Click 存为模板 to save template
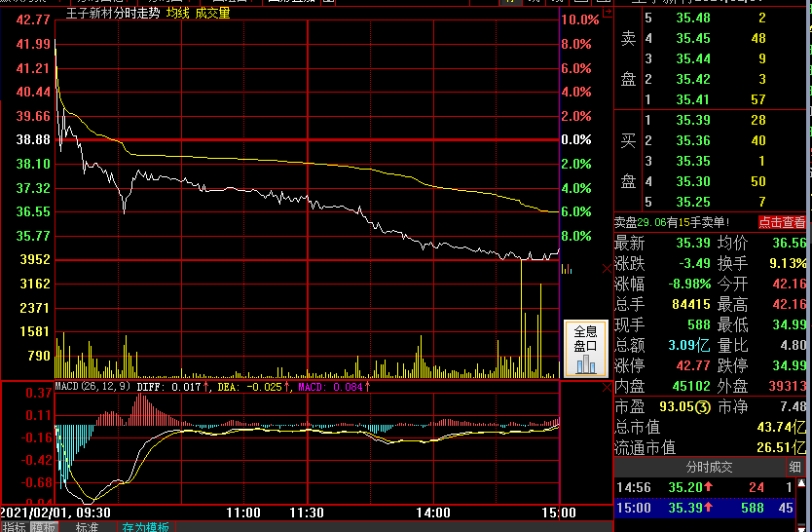Viewport: 812px width, 532px height. point(145,527)
